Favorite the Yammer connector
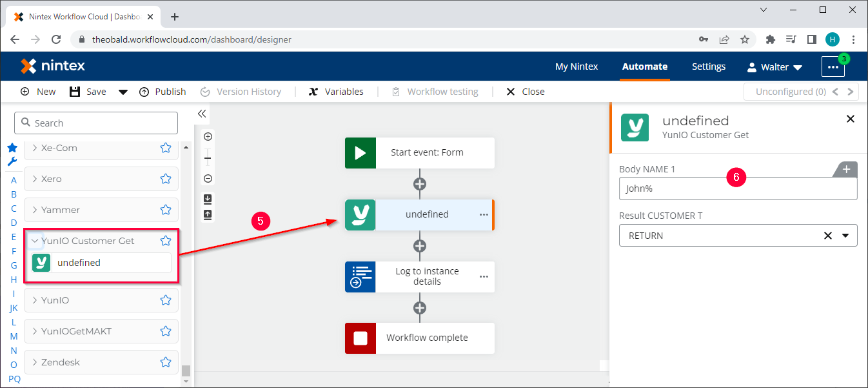The height and width of the screenshot is (388, 868). (165, 210)
